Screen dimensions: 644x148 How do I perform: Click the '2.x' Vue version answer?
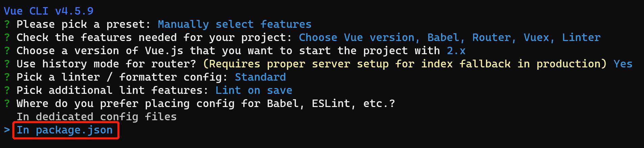point(456,51)
